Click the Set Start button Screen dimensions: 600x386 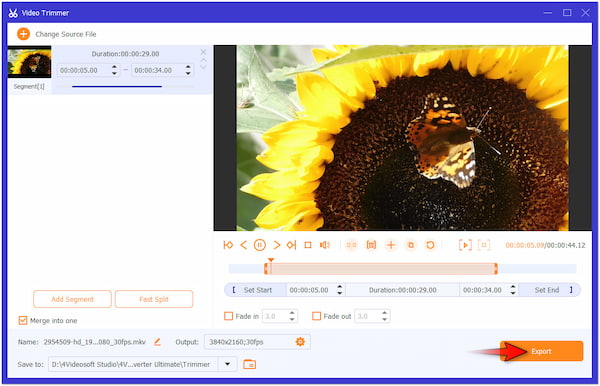pyautogui.click(x=256, y=290)
